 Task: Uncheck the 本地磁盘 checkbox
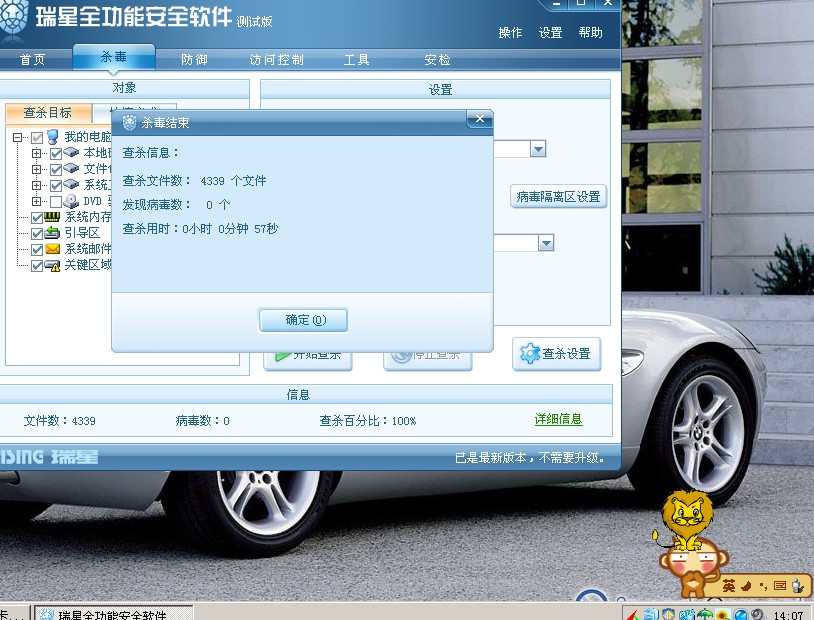(56, 154)
